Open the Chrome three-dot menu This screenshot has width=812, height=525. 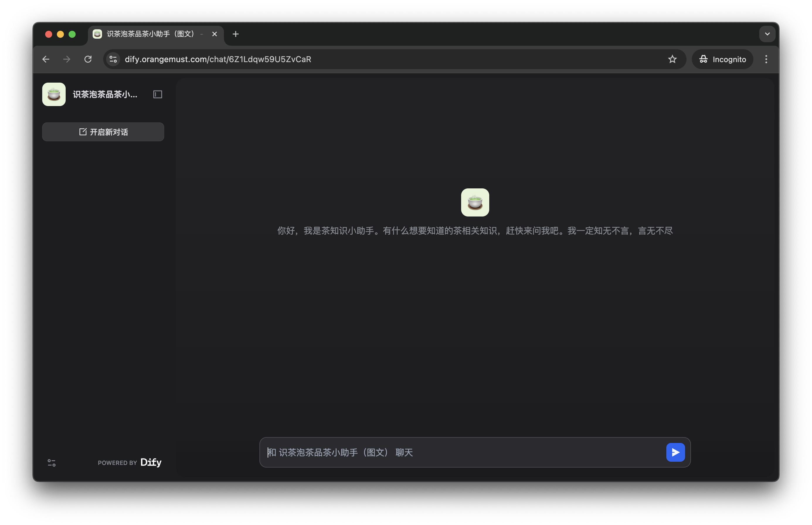click(x=766, y=59)
